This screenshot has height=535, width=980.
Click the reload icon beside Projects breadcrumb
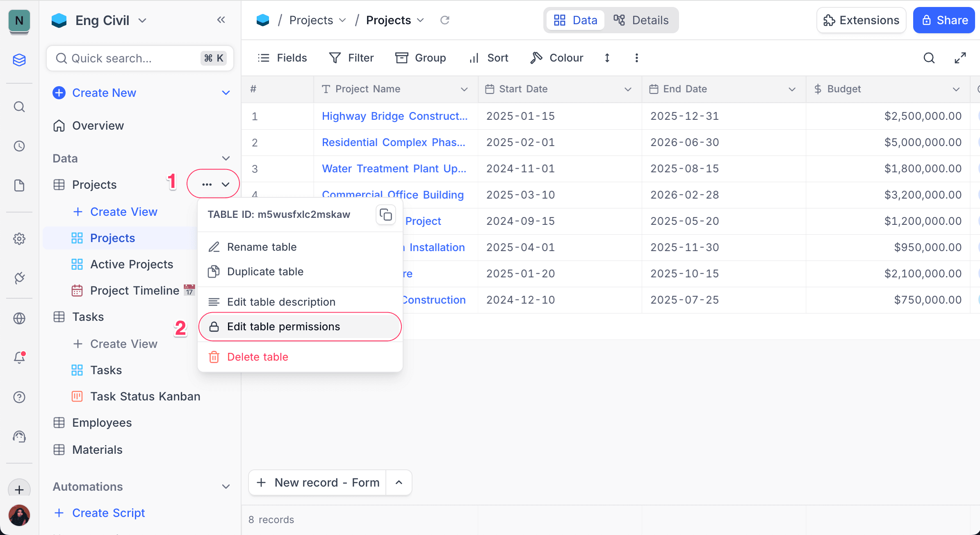point(445,20)
